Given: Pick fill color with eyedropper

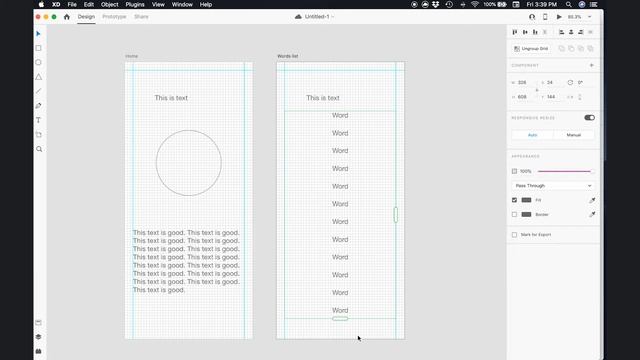Looking at the screenshot, I should pos(592,200).
